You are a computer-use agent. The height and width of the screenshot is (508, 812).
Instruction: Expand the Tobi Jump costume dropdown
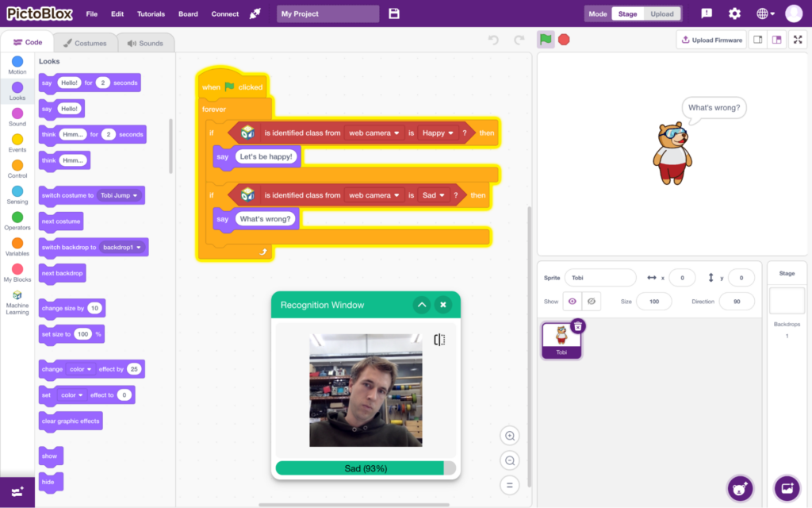coord(119,195)
